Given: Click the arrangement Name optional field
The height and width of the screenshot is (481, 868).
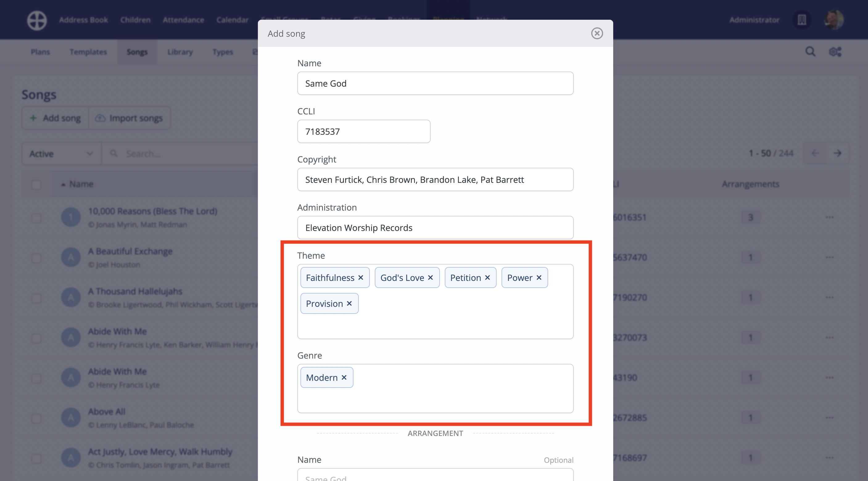Looking at the screenshot, I should [435, 475].
